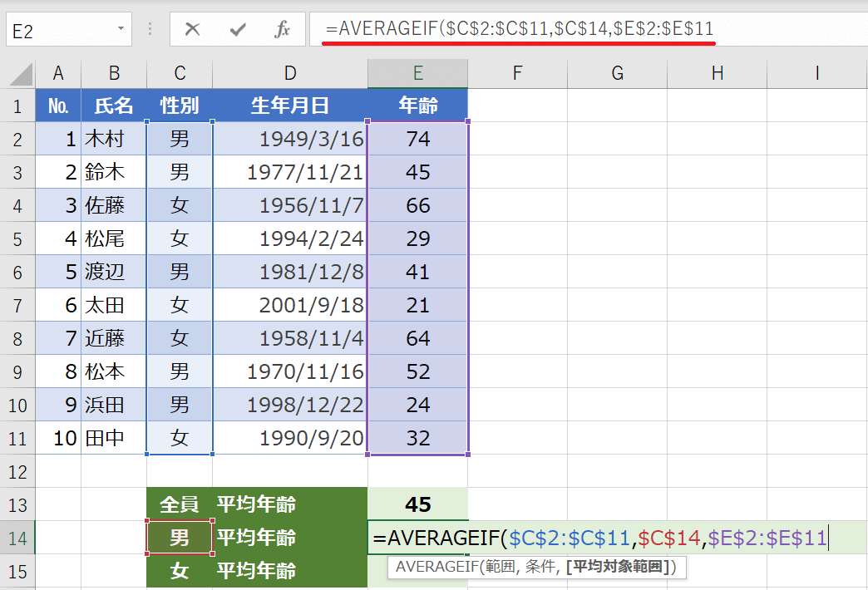The image size is (868, 590).
Task: Click the average result cell showing 45
Action: (x=417, y=504)
